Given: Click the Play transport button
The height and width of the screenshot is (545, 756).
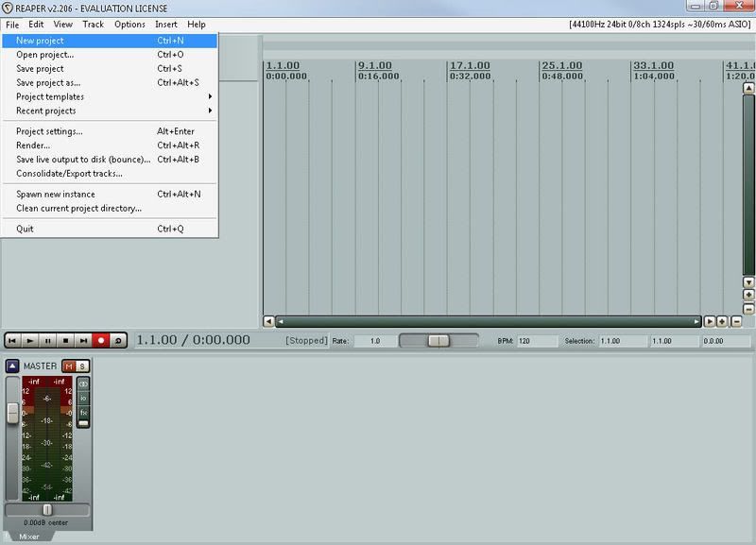Looking at the screenshot, I should click(30, 340).
